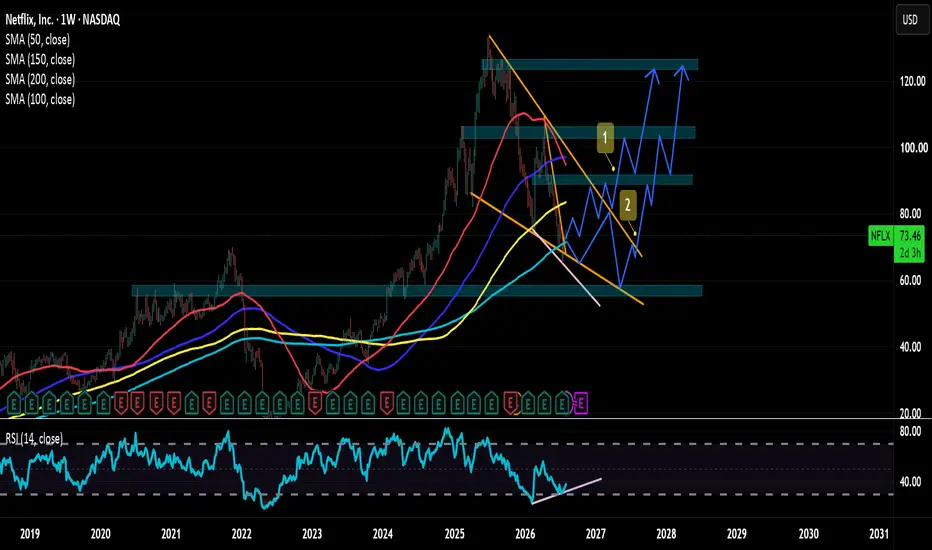Click the 40.00 label on the RSI scale
Screen dimensions: 932x550
[911, 482]
